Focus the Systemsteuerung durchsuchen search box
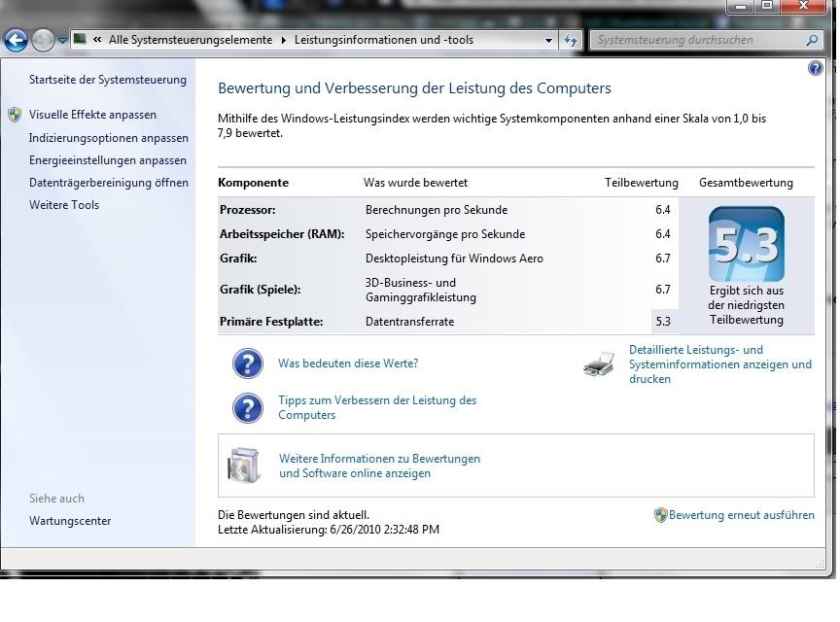 (696, 40)
